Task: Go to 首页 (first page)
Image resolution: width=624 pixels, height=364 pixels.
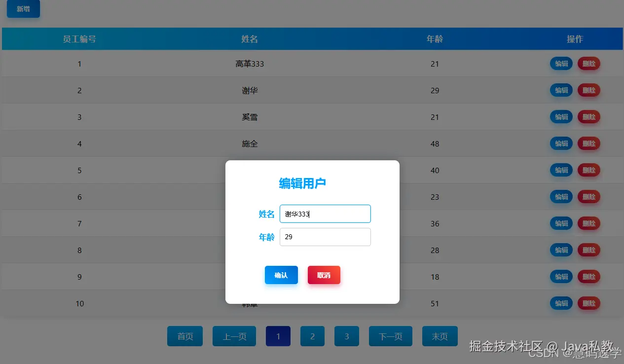Action: point(184,336)
